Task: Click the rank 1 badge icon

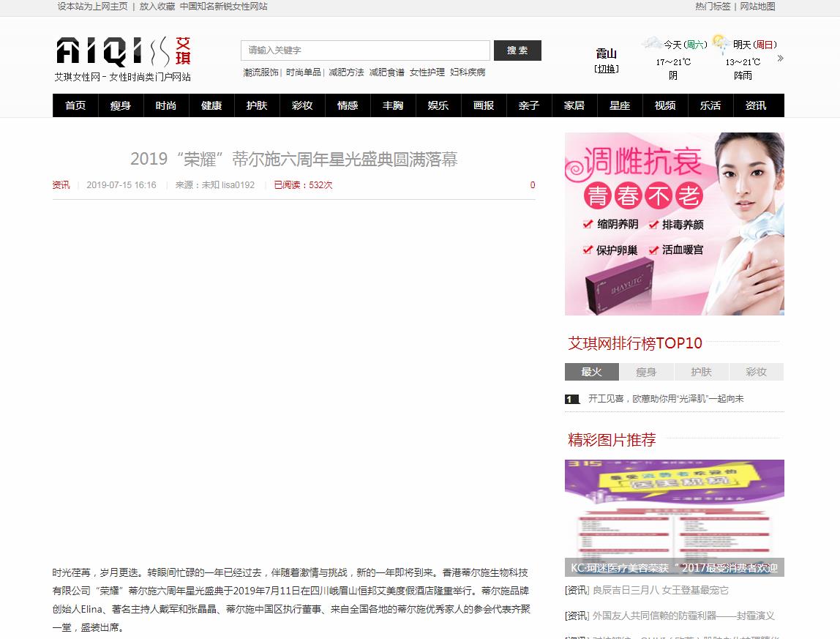Action: (571, 399)
